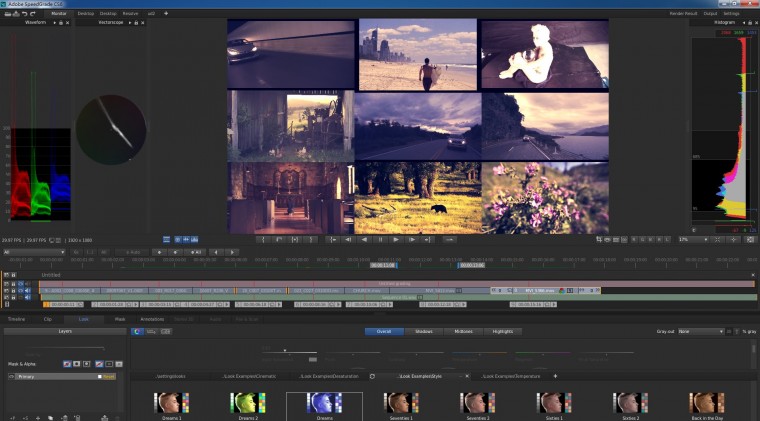This screenshot has width=760, height=421.
Task: Open the All dropdown above the timeline
Action: tap(34, 252)
